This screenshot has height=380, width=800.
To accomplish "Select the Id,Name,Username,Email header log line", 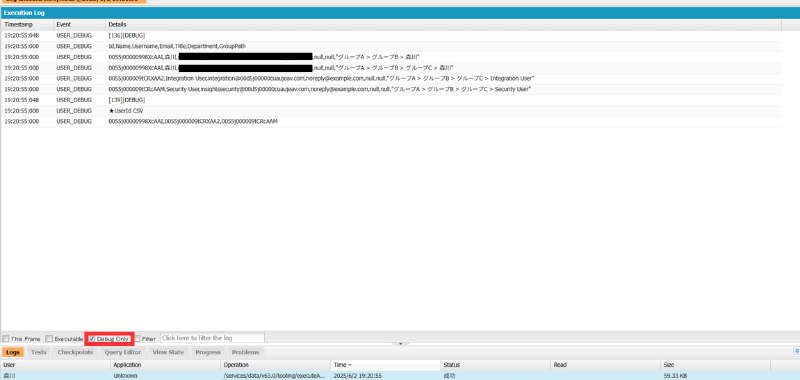I will pos(391,46).
